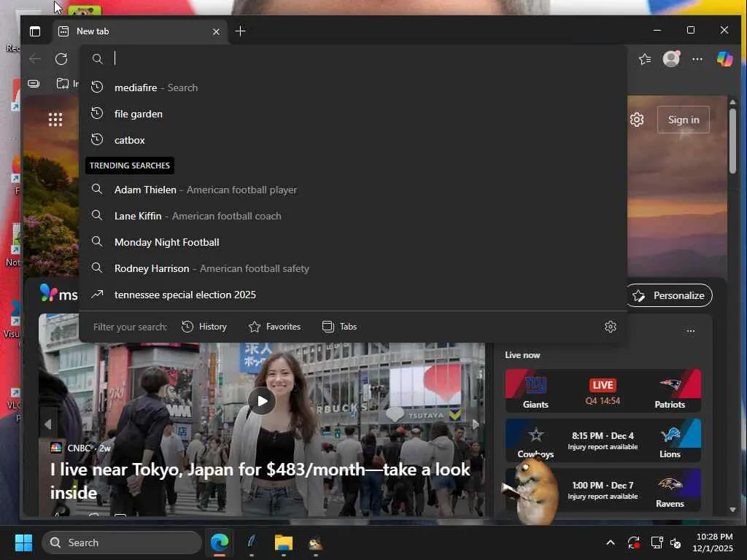Open the tab actions menu icon

coord(35,31)
